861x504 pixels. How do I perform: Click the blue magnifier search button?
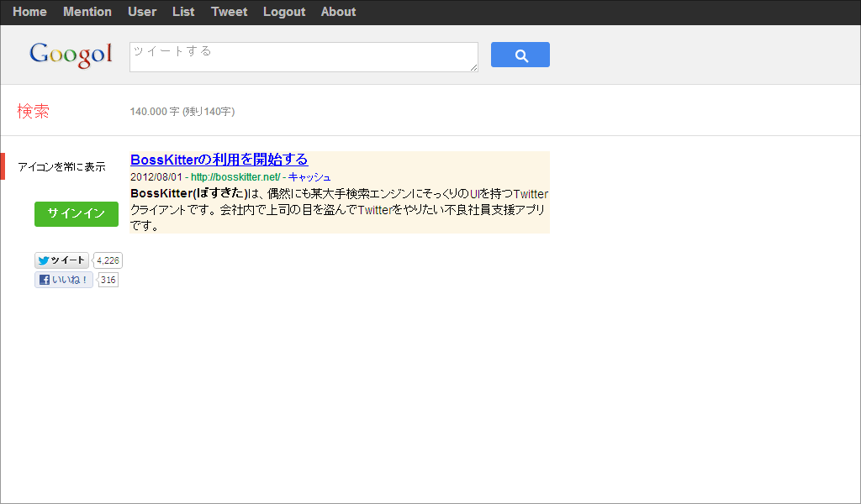pyautogui.click(x=520, y=55)
